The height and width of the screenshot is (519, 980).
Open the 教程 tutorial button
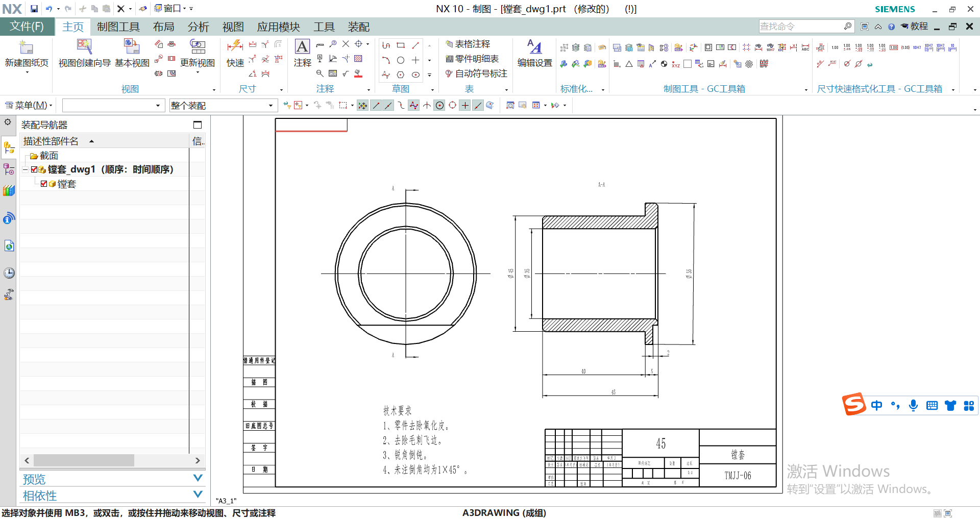coord(914,27)
